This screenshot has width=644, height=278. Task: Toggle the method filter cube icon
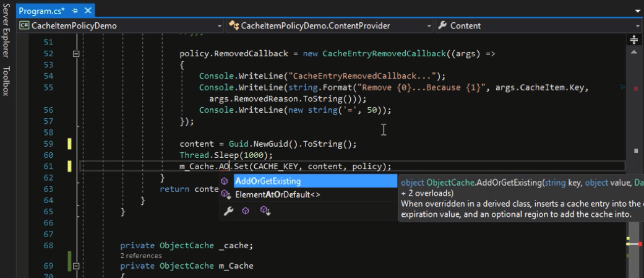pos(246,211)
